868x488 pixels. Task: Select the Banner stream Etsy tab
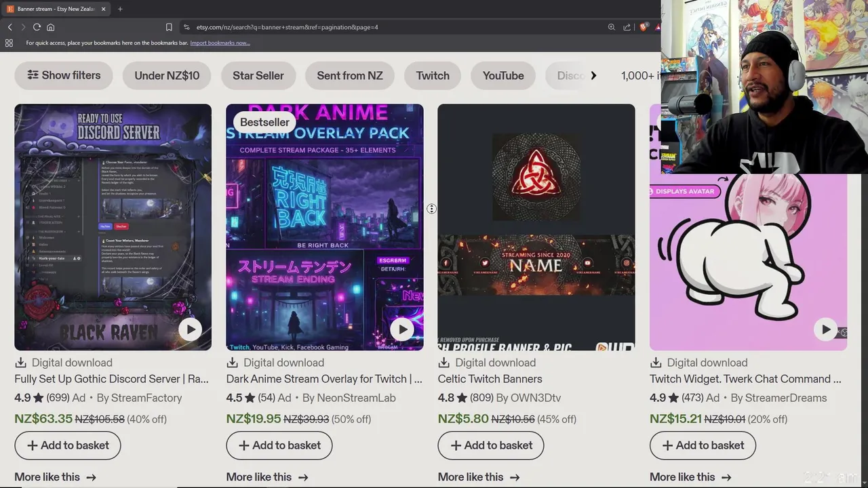click(57, 9)
